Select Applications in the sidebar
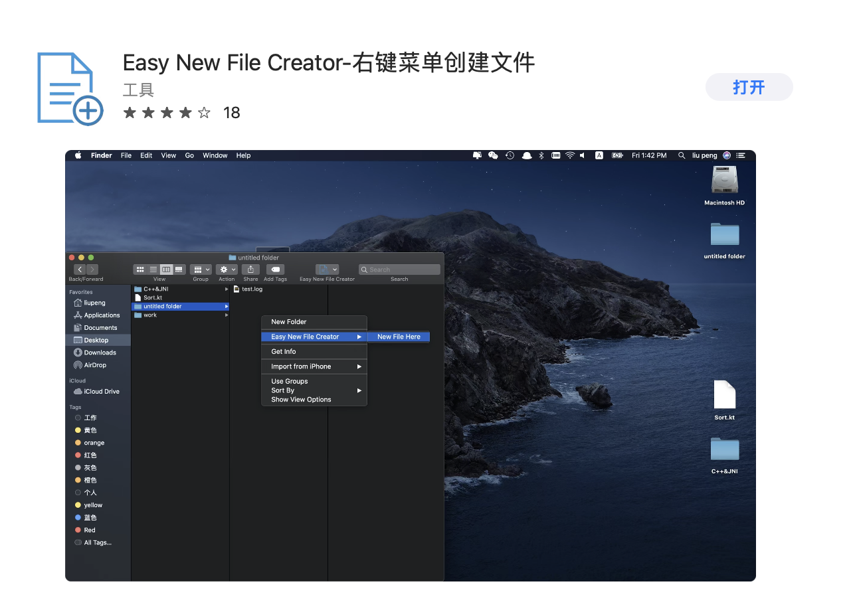 point(98,315)
